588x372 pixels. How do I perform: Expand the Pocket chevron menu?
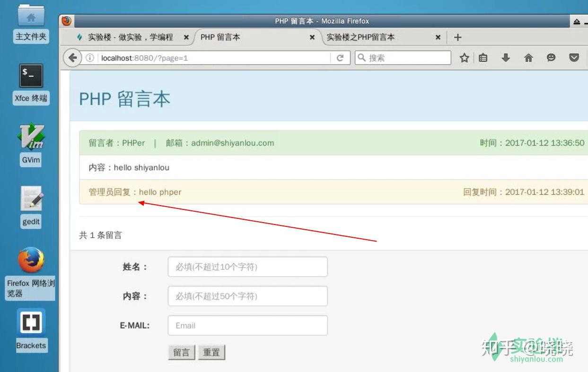tap(574, 57)
